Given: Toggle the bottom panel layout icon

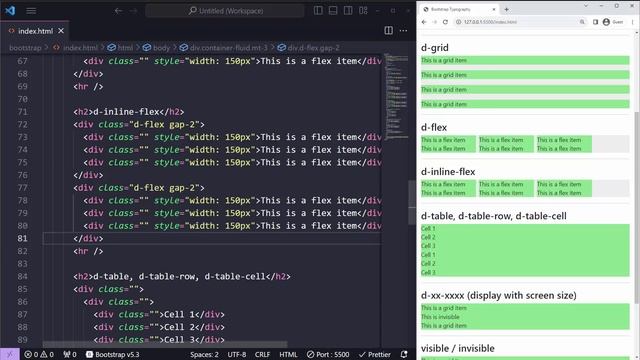Looking at the screenshot, I should [x=333, y=11].
